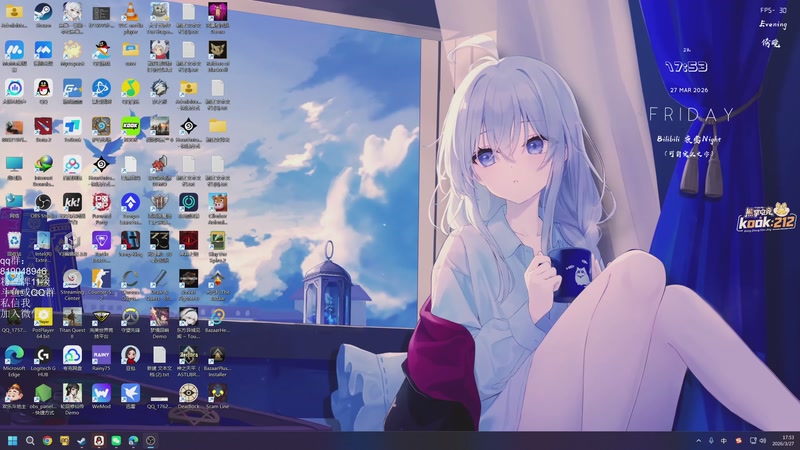Screen dimensions: 800x450
Task: Select the BazaarHe... desktop shortcut
Action: click(217, 320)
